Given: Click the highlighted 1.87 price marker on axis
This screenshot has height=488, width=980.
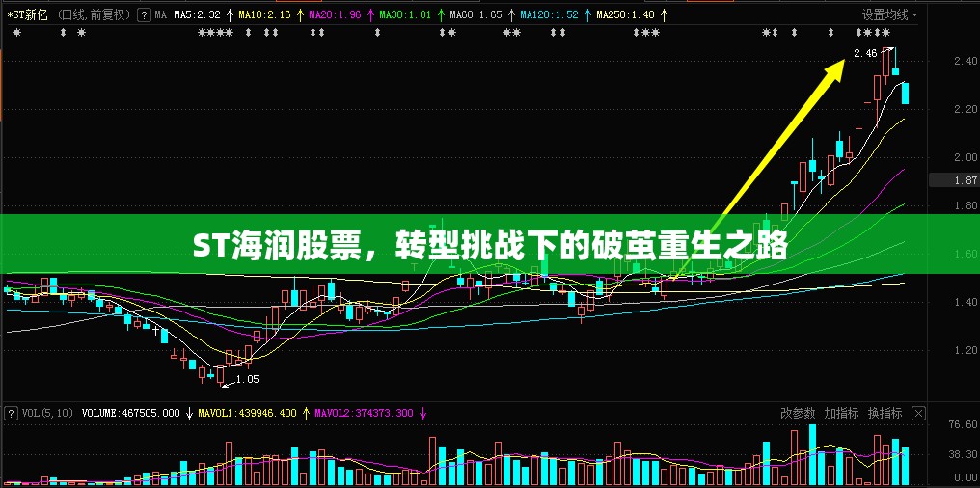Looking at the screenshot, I should [954, 180].
